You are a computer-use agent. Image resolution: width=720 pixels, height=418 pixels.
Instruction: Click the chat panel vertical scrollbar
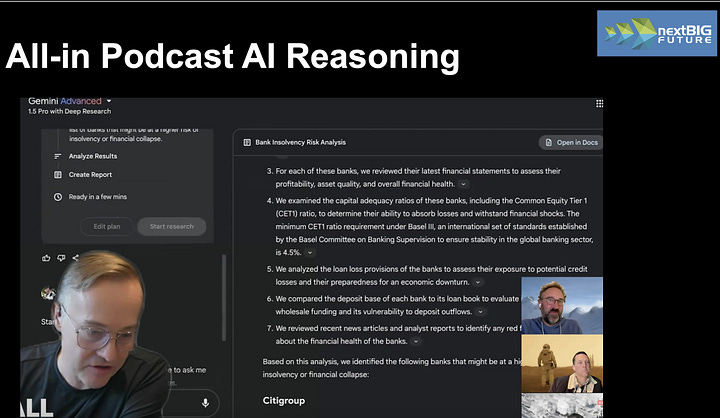click(x=224, y=298)
